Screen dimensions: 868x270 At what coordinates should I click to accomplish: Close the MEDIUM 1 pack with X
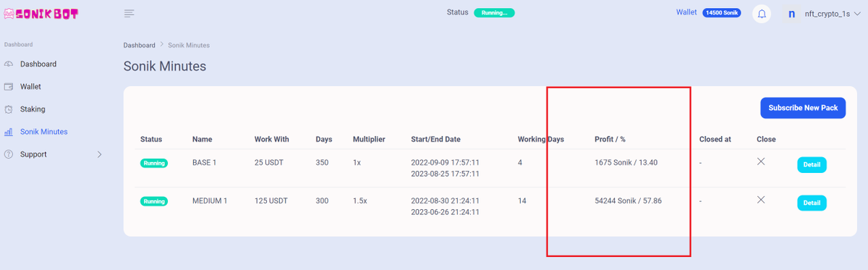761,199
